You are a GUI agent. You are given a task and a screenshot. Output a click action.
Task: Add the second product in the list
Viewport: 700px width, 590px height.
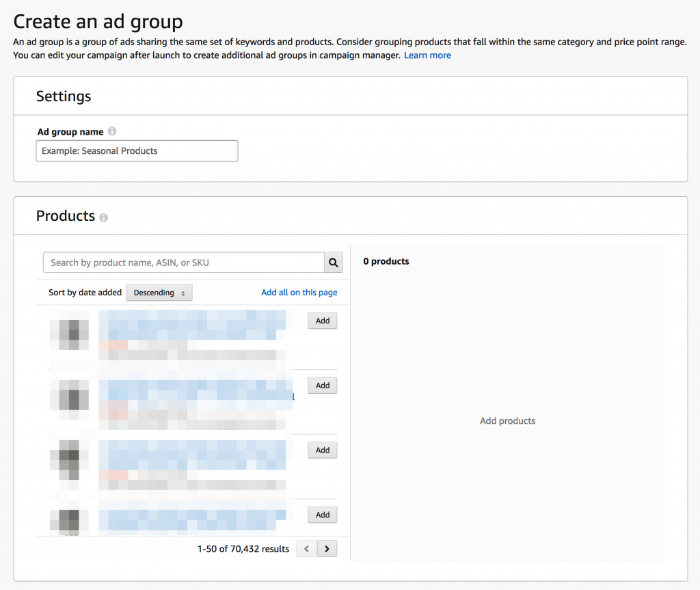click(322, 386)
